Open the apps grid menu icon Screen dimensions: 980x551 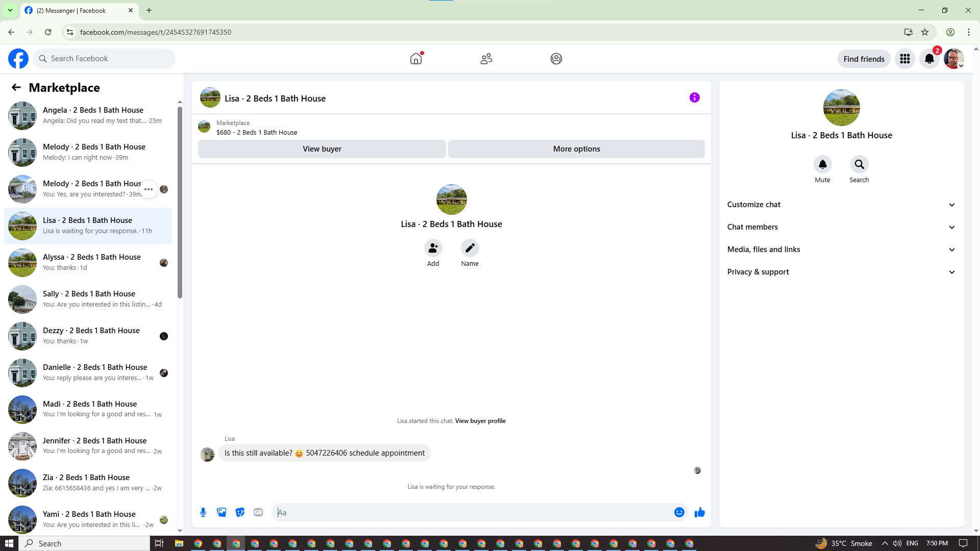pyautogui.click(x=905, y=59)
